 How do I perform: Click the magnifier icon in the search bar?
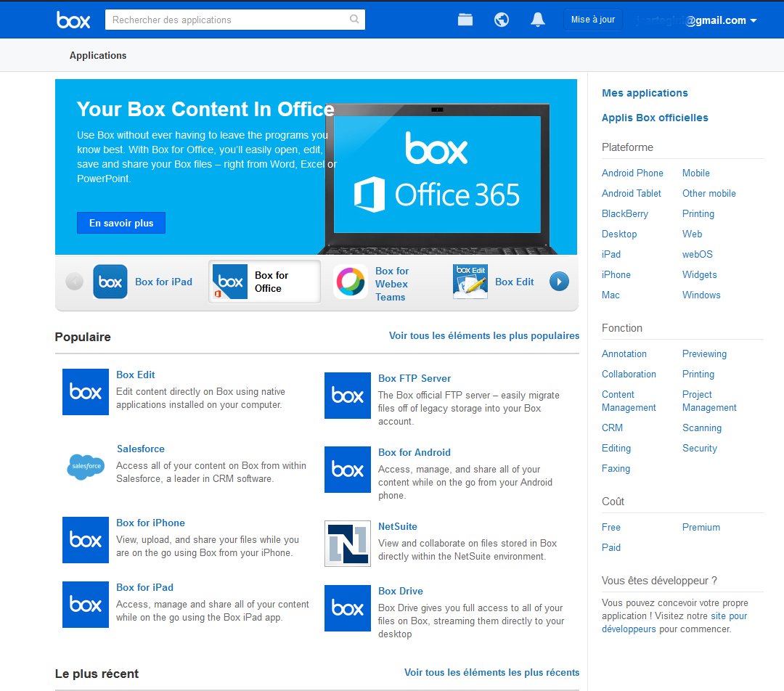[x=354, y=20]
